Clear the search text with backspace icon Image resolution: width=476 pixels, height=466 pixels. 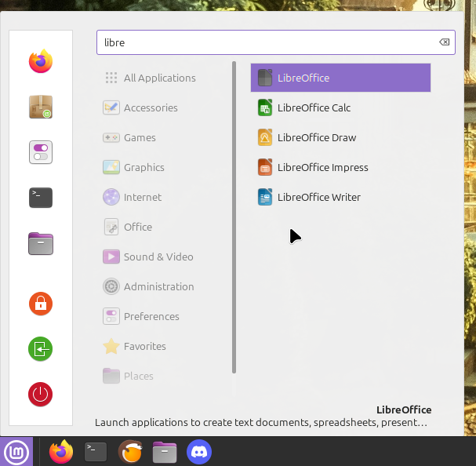coord(445,42)
